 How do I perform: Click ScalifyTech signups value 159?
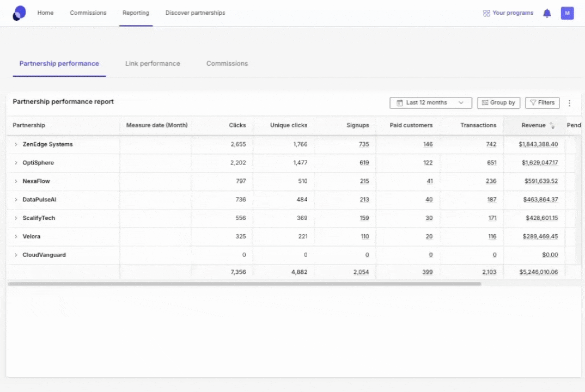click(x=364, y=218)
